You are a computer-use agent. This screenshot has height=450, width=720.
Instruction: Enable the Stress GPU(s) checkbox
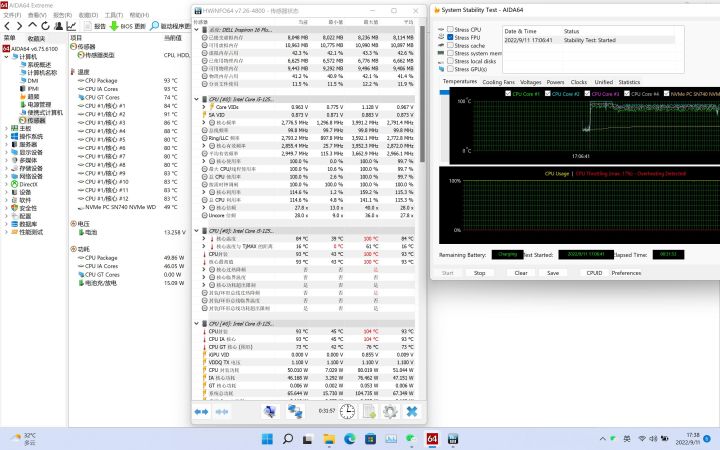coord(451,68)
